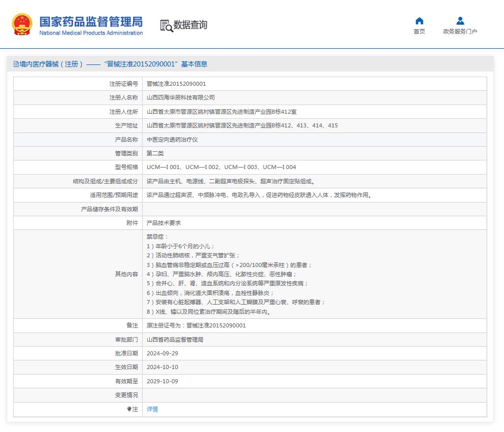Open the 详情 details link
Screen dimensions: 504x432
[151, 409]
